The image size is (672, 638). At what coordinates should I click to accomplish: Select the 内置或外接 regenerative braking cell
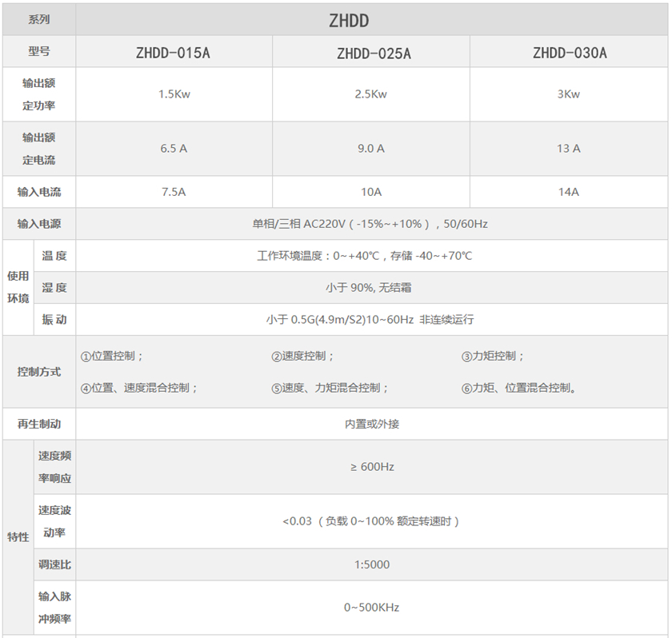tap(371, 424)
